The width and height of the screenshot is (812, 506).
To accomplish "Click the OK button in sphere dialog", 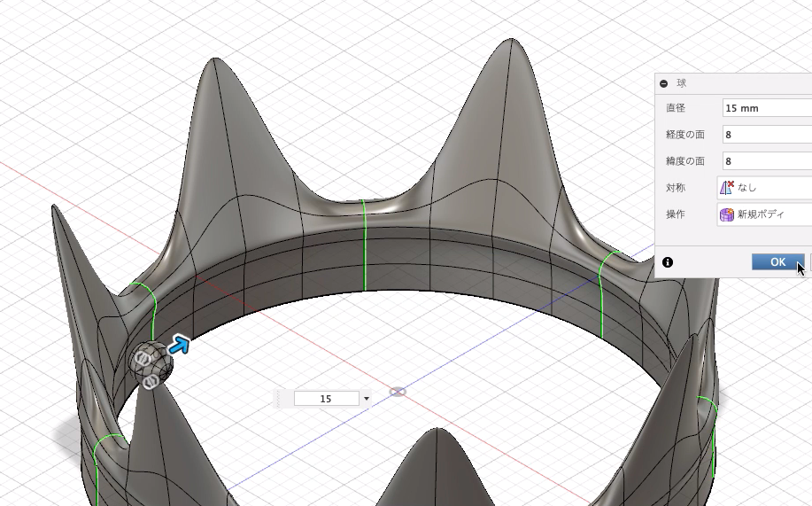I will [x=777, y=262].
